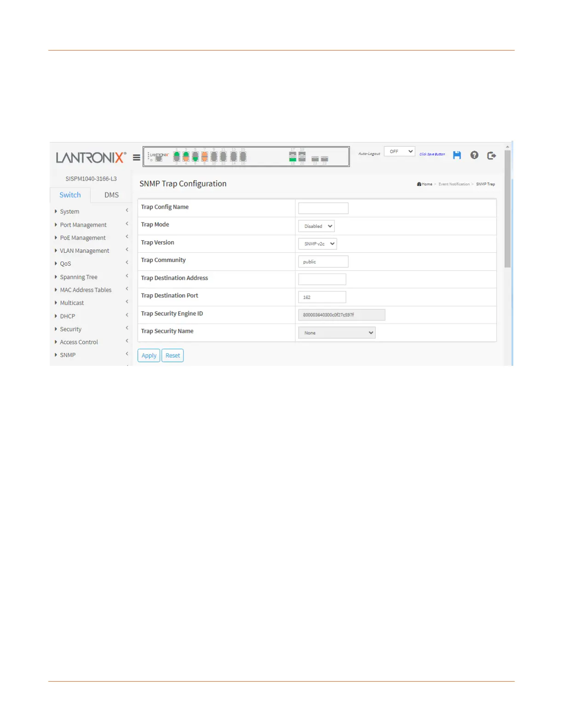Image resolution: width=563 pixels, height=728 pixels.
Task: Click SFP port 19 on switch panel
Action: click(302, 155)
